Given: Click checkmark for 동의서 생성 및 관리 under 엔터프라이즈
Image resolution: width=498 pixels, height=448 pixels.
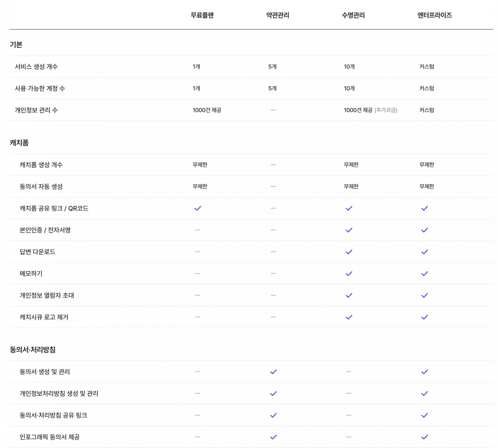Looking at the screenshot, I should coord(425,372).
